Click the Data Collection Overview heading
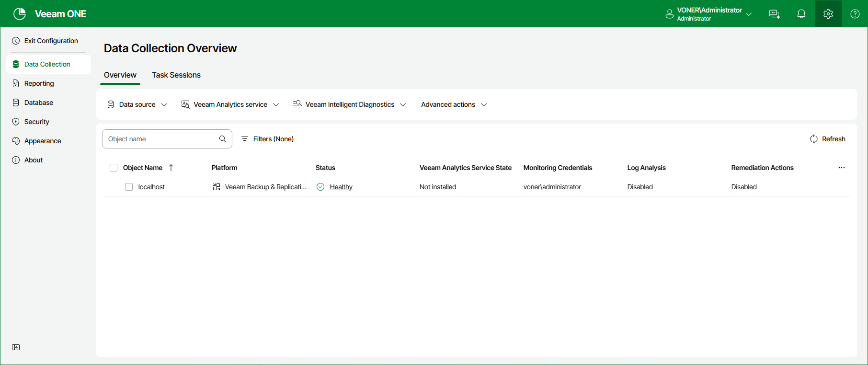The image size is (868, 365). [170, 48]
